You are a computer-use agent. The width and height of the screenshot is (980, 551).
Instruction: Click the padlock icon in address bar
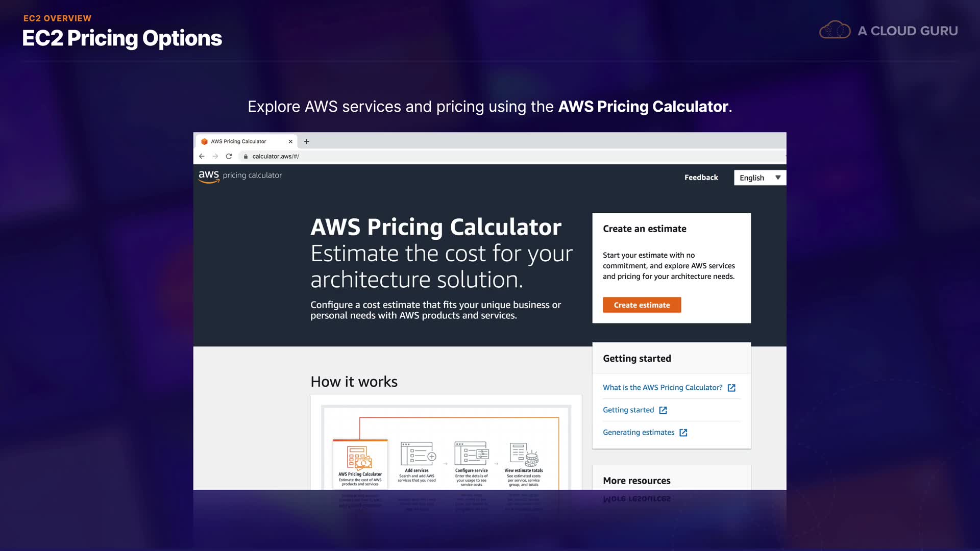click(x=246, y=157)
